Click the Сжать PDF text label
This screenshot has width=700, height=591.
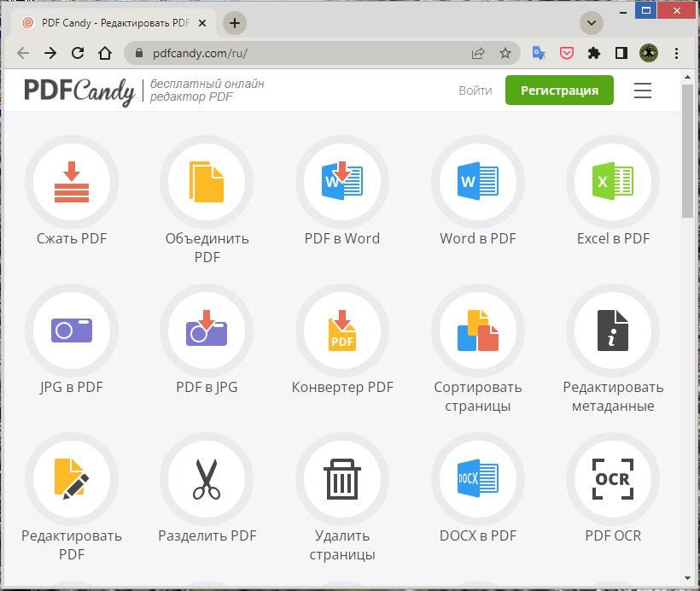pos(72,238)
